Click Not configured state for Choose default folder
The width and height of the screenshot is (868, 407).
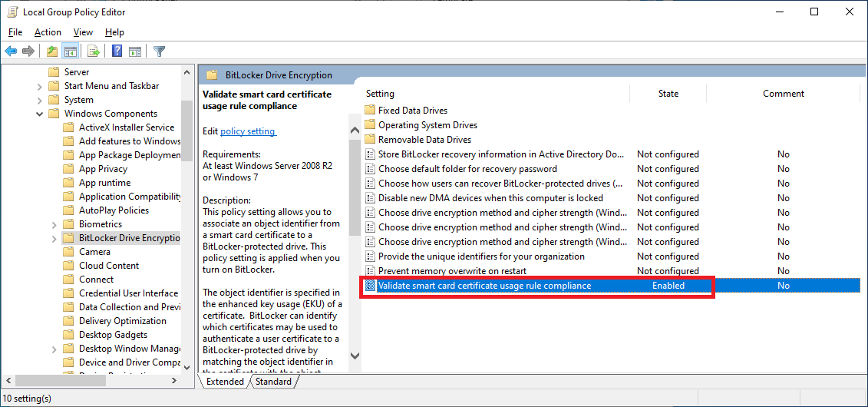(x=668, y=169)
